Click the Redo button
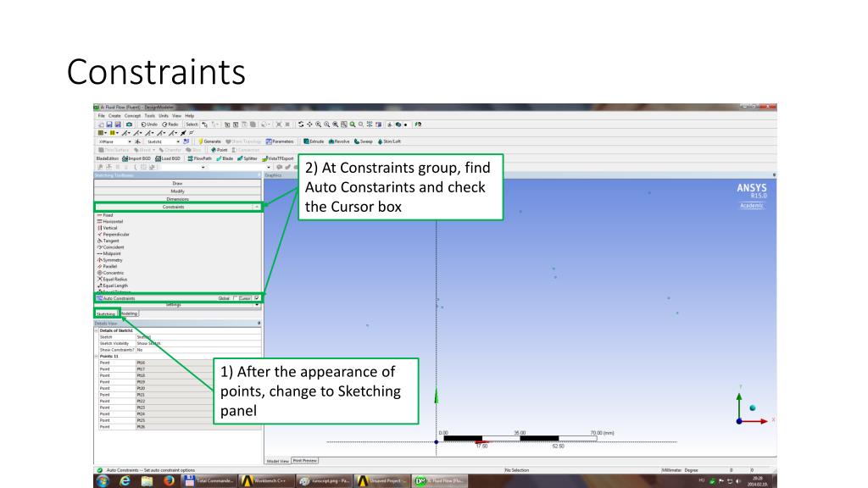Screen dimensions: 868x488 point(170,125)
